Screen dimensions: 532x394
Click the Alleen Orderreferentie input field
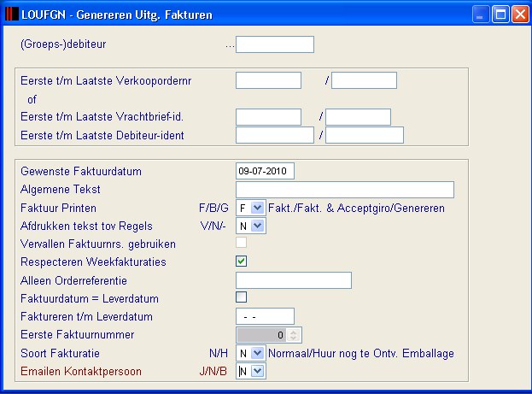tap(294, 280)
